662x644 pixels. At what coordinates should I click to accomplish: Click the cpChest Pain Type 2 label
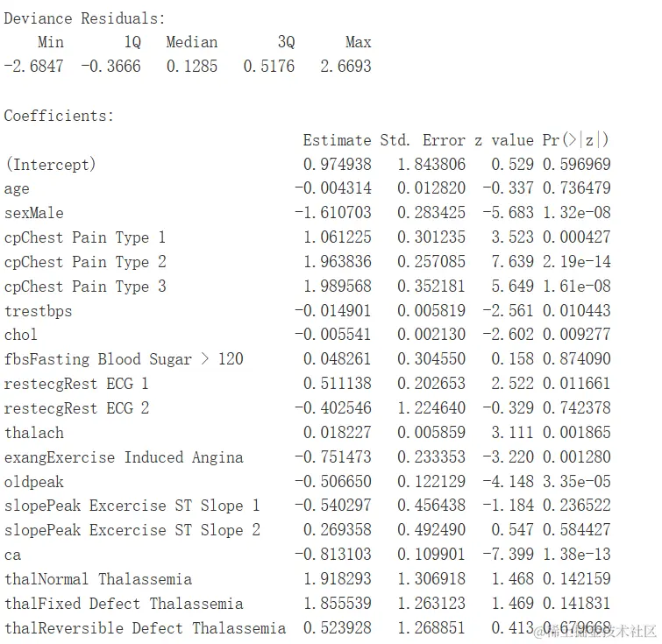pyautogui.click(x=85, y=262)
